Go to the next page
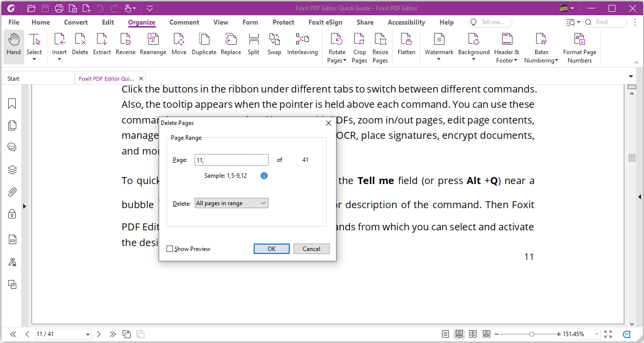Screen dimensions: 644x343 click(x=99, y=334)
